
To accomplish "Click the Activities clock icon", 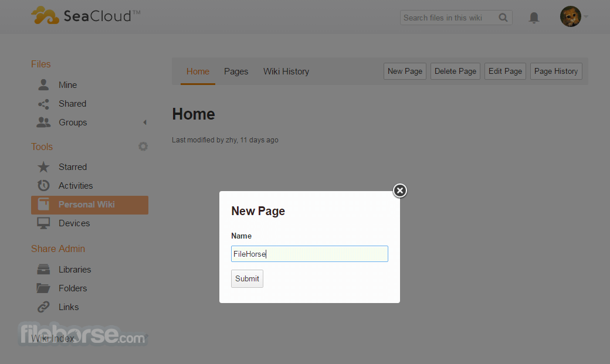I will 43,185.
